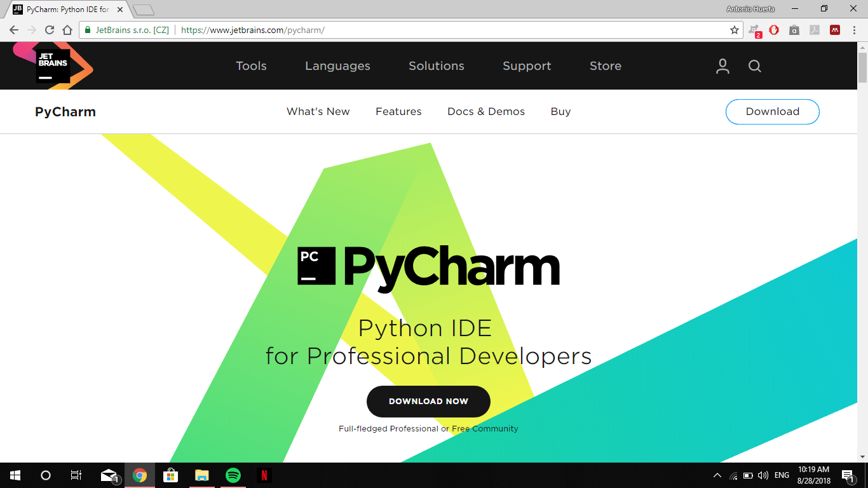This screenshot has height=488, width=868.
Task: Click the JetBrains logo
Action: (52, 65)
